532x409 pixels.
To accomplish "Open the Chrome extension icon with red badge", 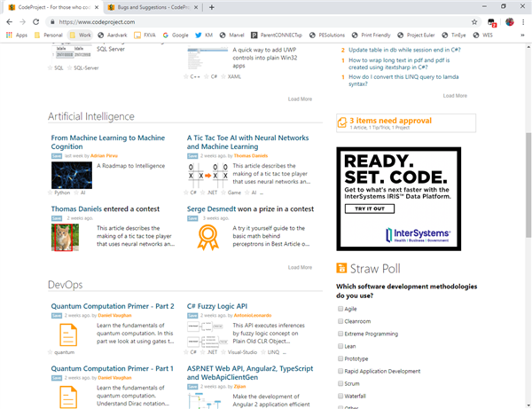I will 491,22.
